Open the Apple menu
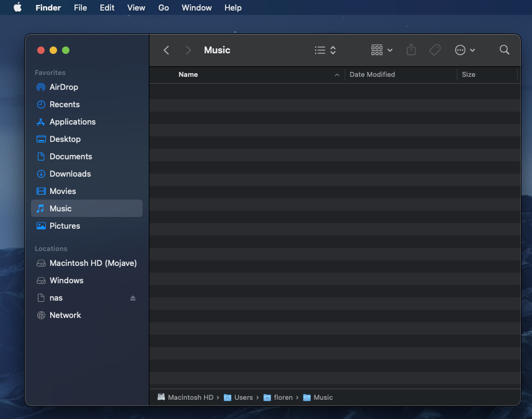Viewport: 532px width, 419px height. [x=17, y=7]
